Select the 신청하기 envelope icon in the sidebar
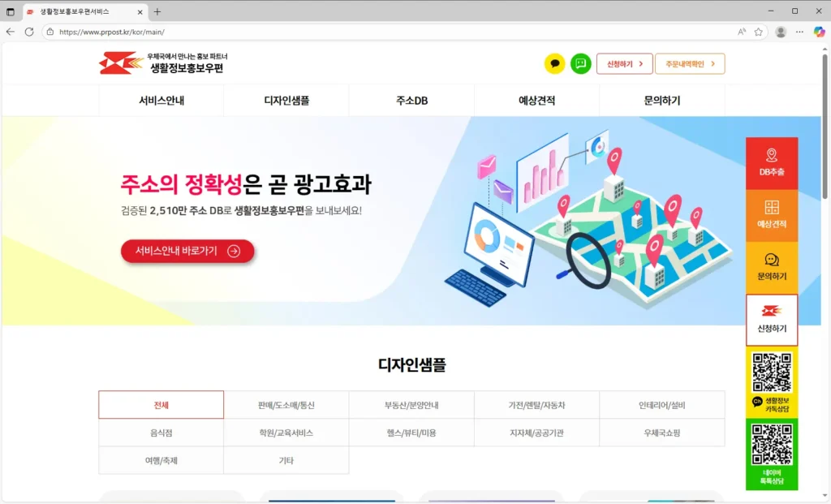The image size is (831, 504). pyautogui.click(x=772, y=318)
